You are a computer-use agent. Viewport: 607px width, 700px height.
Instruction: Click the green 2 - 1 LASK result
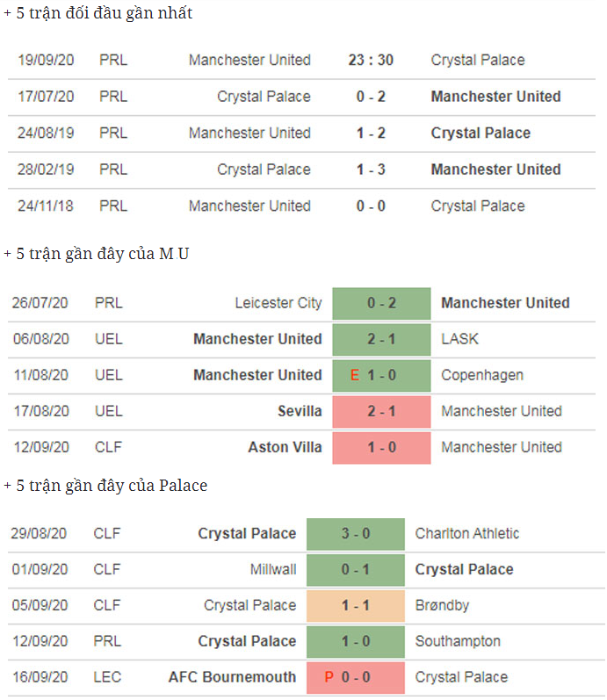click(381, 339)
